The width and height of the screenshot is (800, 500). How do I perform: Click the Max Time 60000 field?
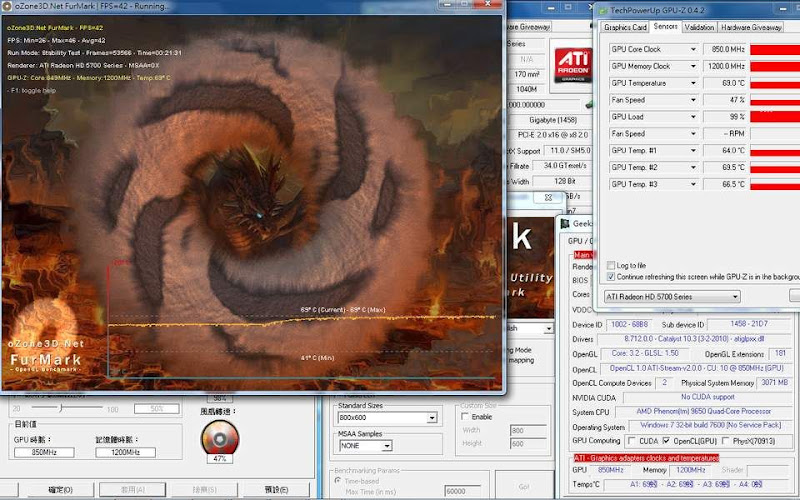coord(462,491)
